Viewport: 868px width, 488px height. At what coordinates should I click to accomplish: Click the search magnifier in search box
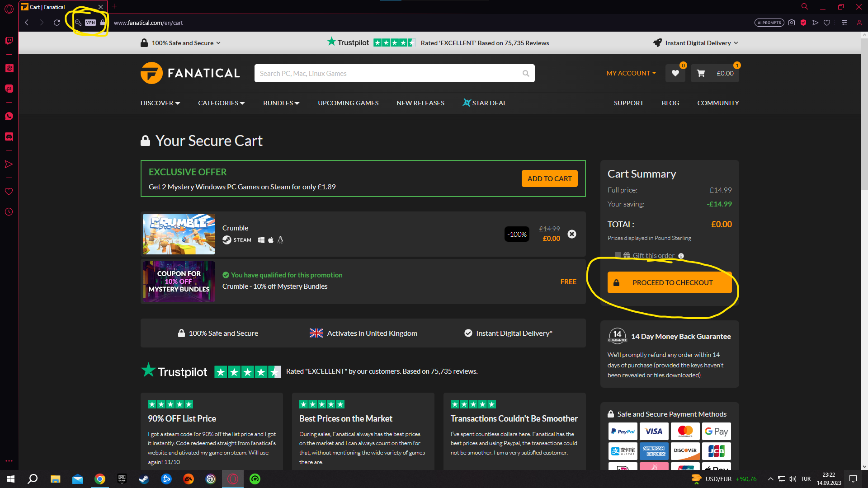526,73
